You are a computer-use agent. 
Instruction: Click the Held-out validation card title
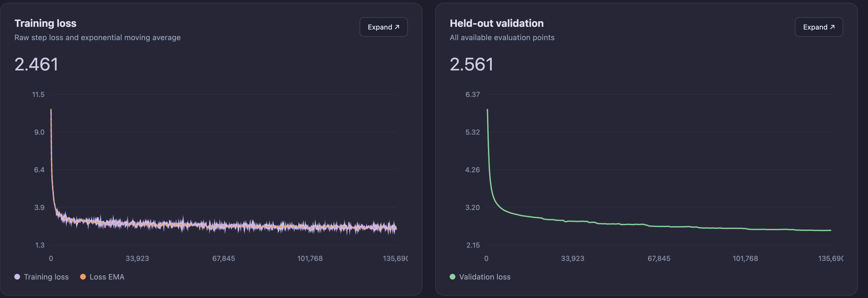[x=497, y=23]
